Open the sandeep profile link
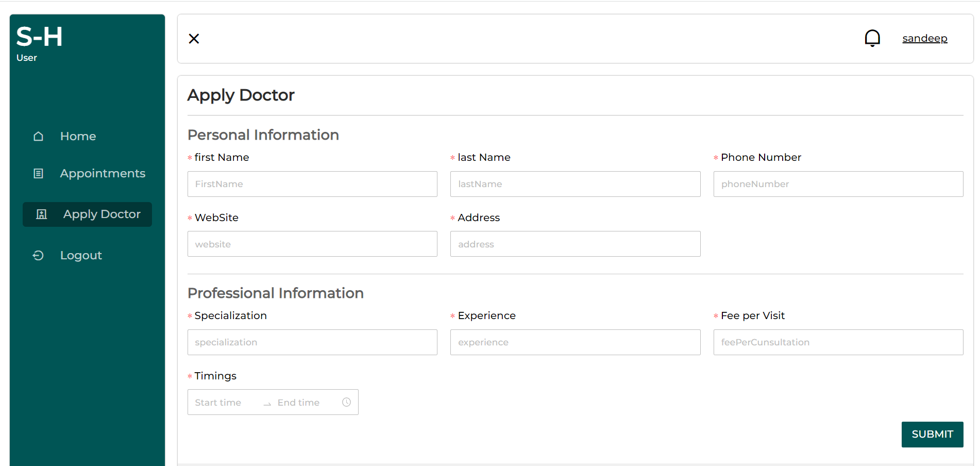Image resolution: width=980 pixels, height=466 pixels. [924, 39]
